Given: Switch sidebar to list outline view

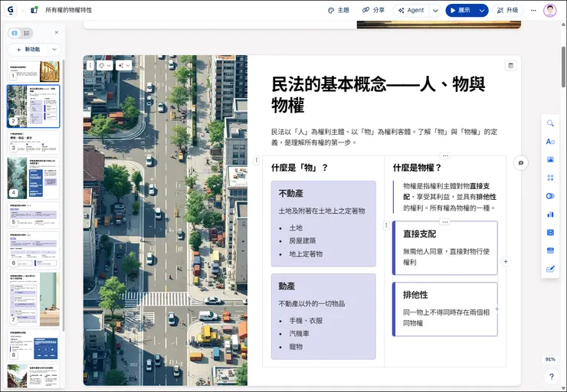Looking at the screenshot, I should (26, 33).
